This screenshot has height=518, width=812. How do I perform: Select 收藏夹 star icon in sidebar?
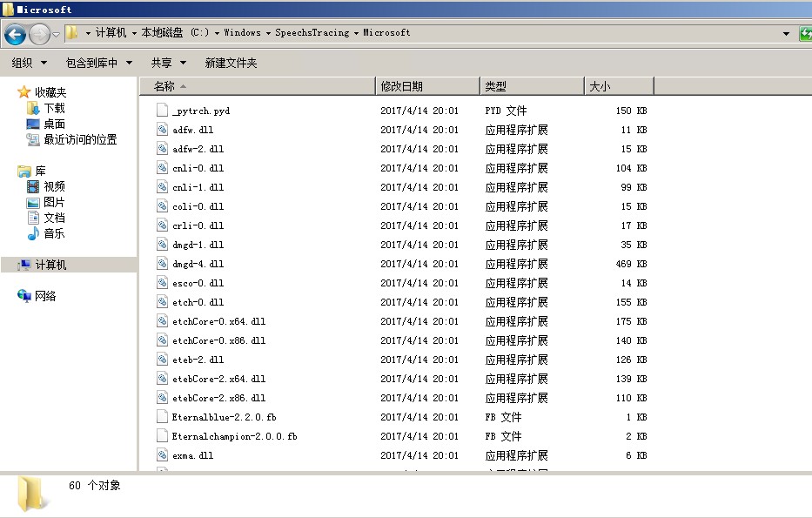tap(23, 92)
